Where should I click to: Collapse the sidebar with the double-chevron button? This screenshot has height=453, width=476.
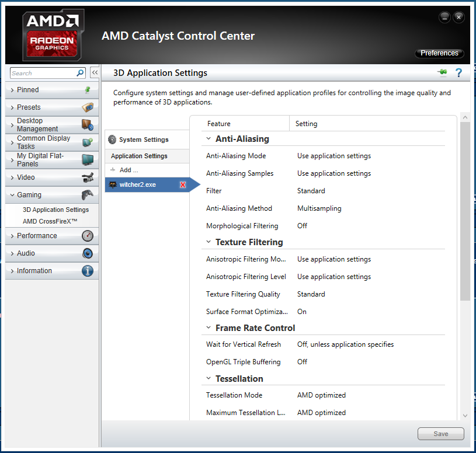(95, 73)
